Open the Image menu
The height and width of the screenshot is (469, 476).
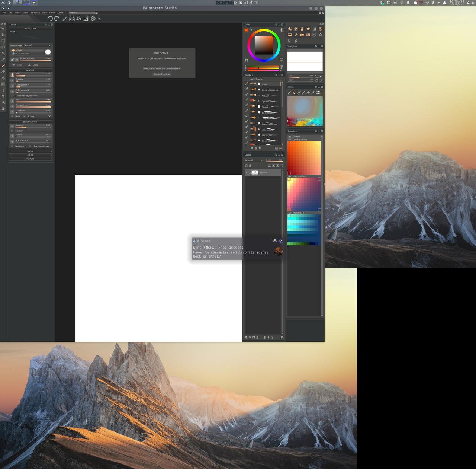17,13
